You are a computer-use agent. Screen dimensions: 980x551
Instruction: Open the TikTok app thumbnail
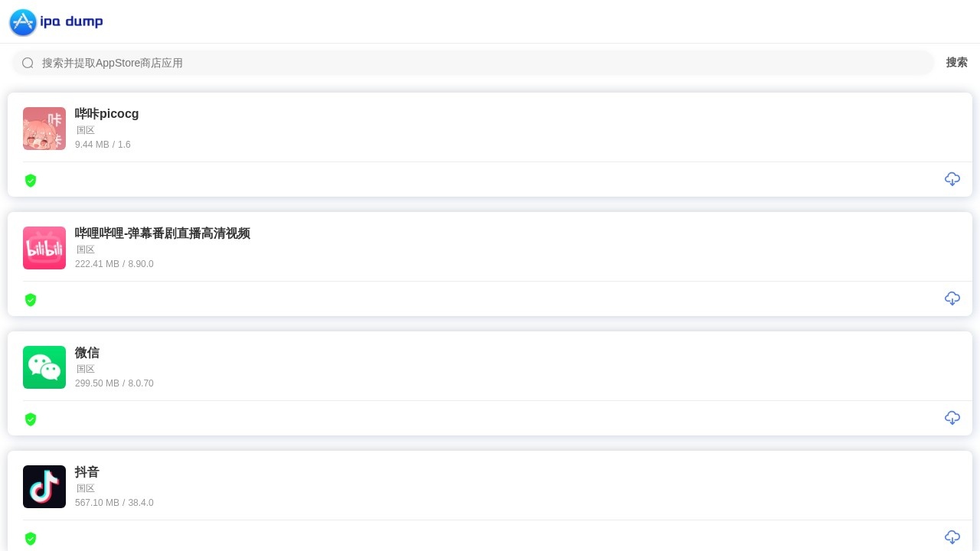click(44, 487)
